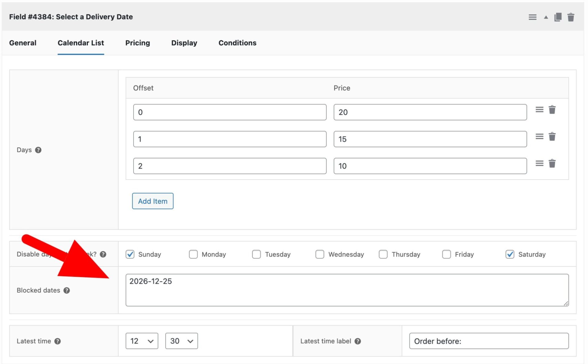Switch to the Pricing tab
Image resolution: width=588 pixels, height=364 pixels.
137,43
